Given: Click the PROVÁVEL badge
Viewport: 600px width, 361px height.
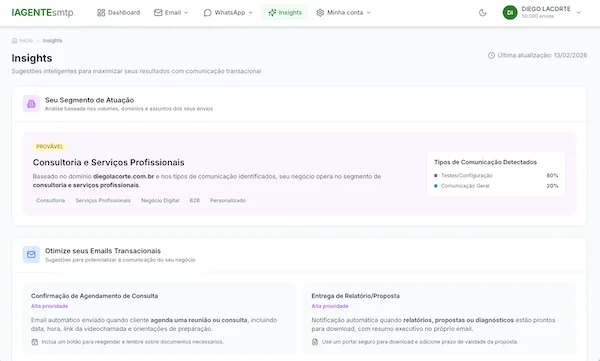Looking at the screenshot, I should [x=49, y=147].
